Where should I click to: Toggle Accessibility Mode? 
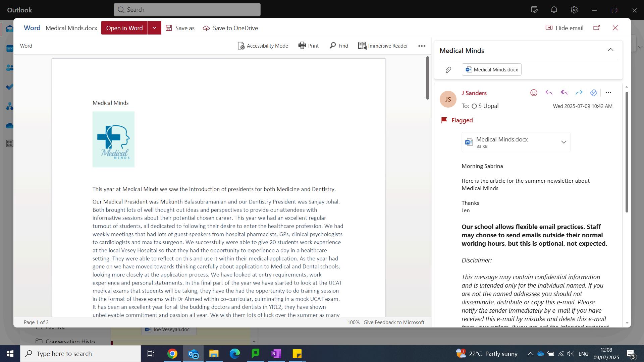[263, 46]
